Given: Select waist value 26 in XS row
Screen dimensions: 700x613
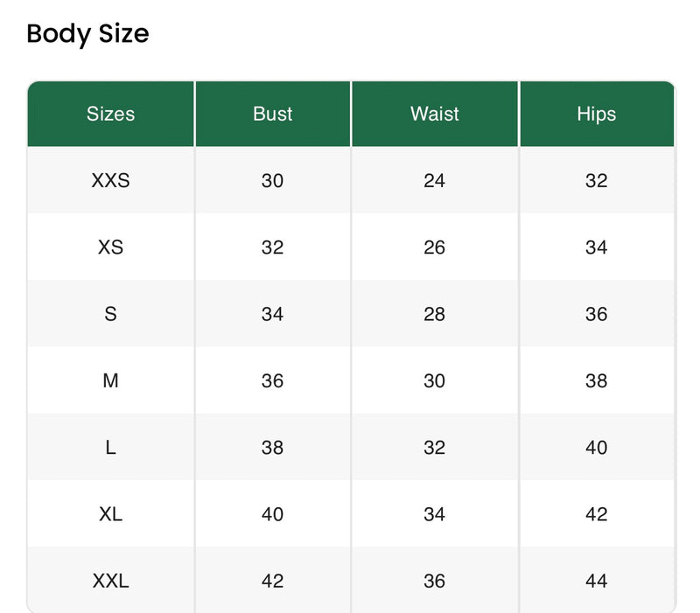Looking at the screenshot, I should pyautogui.click(x=434, y=247).
